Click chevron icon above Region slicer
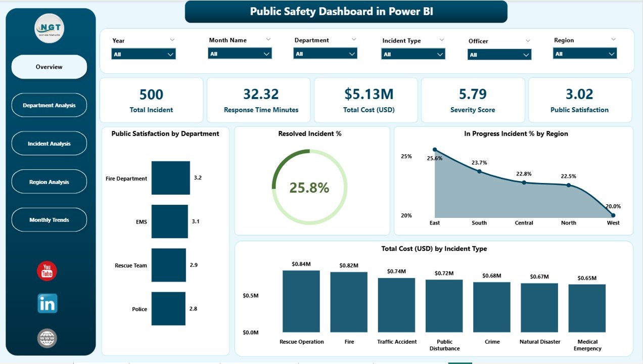 [613, 39]
